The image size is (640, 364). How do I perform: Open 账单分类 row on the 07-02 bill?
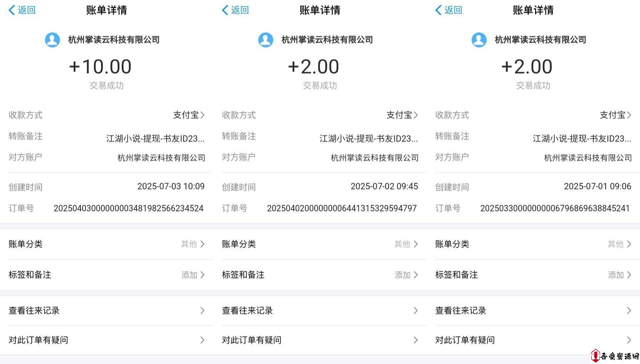click(320, 244)
